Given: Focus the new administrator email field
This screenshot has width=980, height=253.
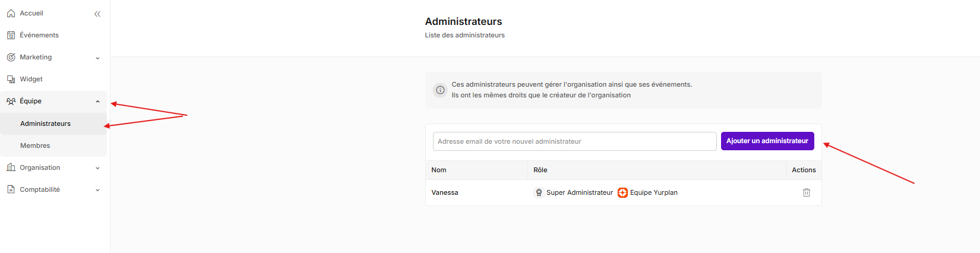Looking at the screenshot, I should coord(574,141).
